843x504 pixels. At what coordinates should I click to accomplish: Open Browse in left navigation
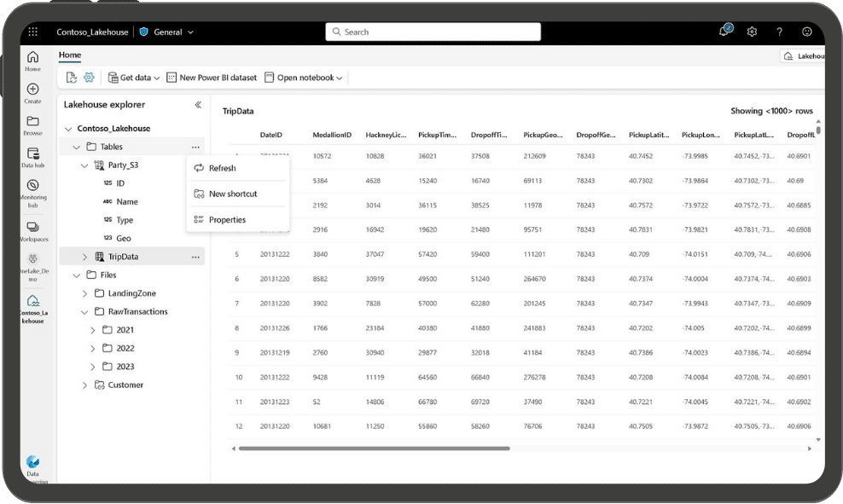click(32, 125)
